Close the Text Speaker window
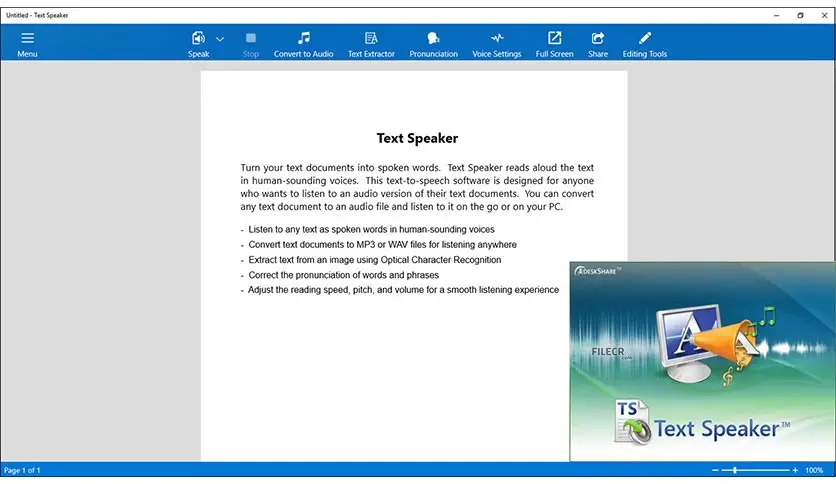 [x=824, y=15]
